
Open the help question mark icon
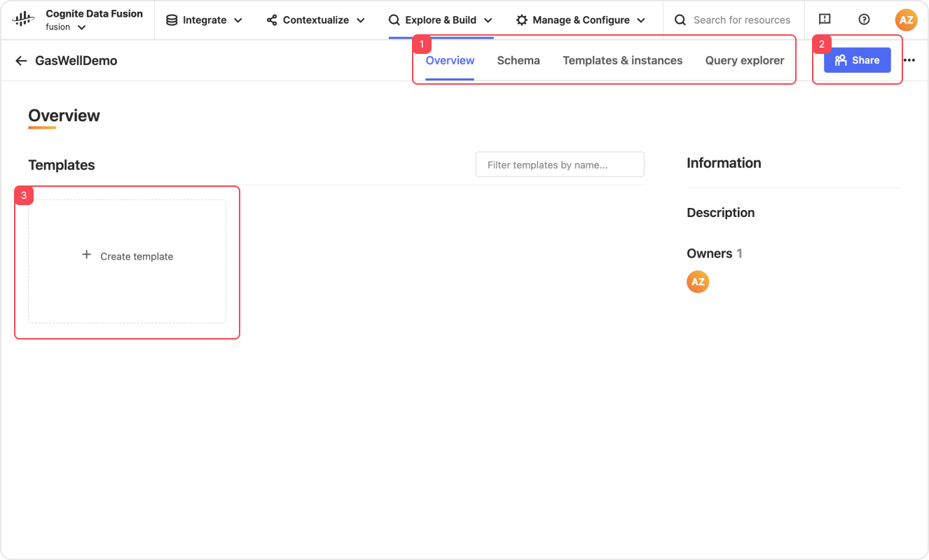tap(864, 20)
